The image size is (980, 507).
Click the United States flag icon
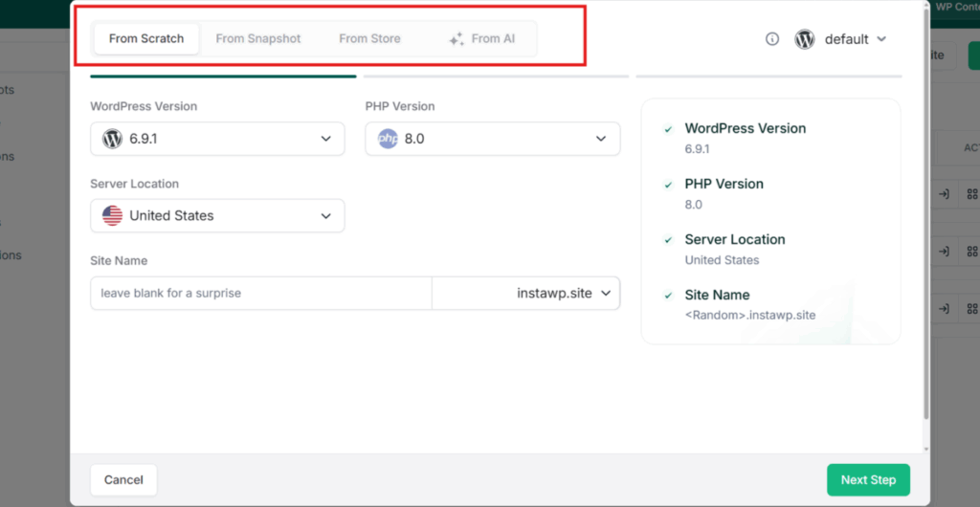[x=113, y=215]
